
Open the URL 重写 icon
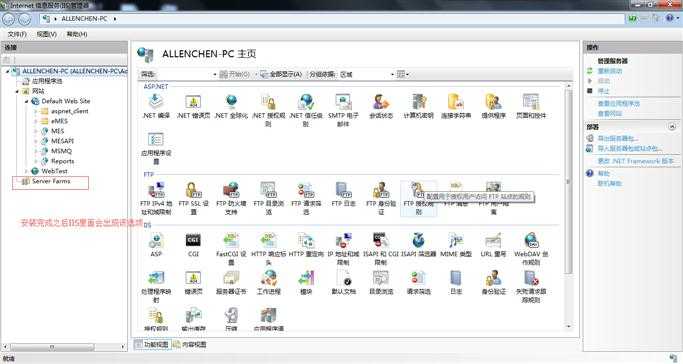(493, 240)
